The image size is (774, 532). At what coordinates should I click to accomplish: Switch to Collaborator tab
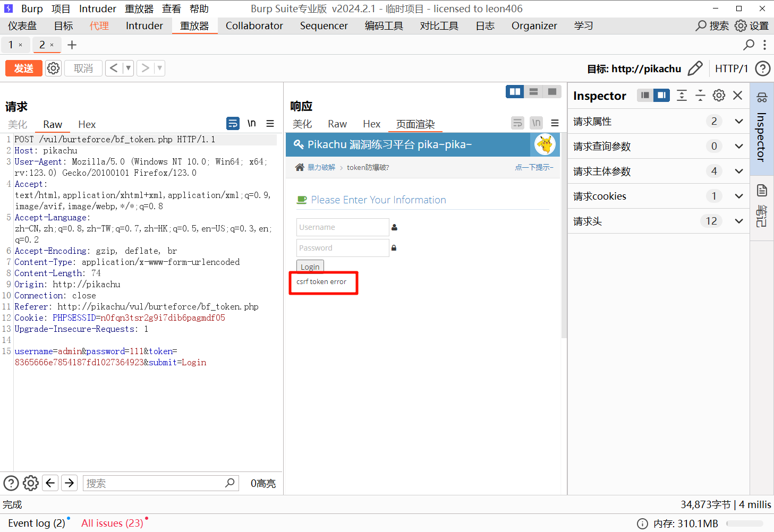(254, 25)
